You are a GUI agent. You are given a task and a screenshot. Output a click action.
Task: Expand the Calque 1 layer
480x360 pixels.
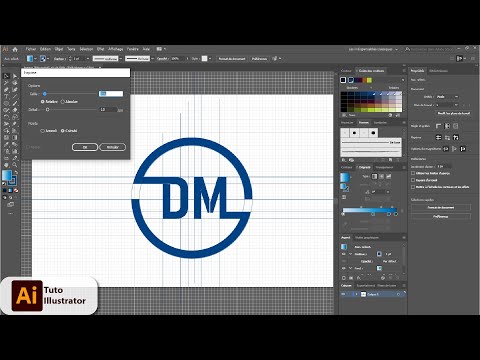point(356,294)
